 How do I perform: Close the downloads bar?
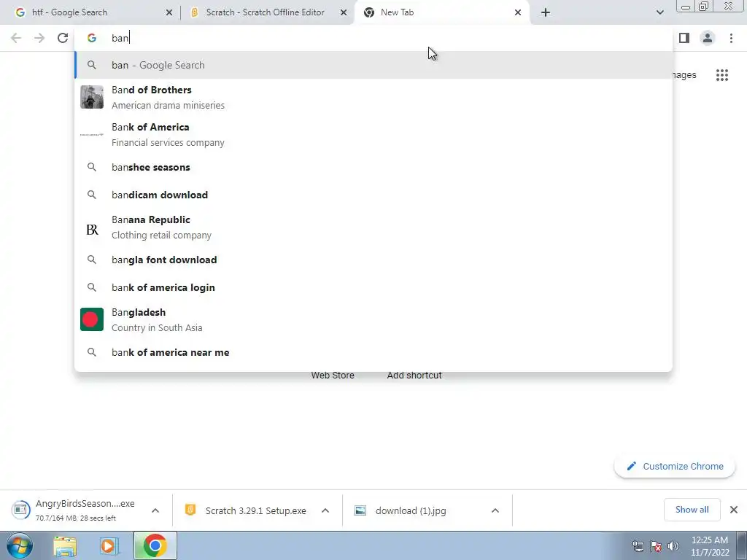click(734, 510)
